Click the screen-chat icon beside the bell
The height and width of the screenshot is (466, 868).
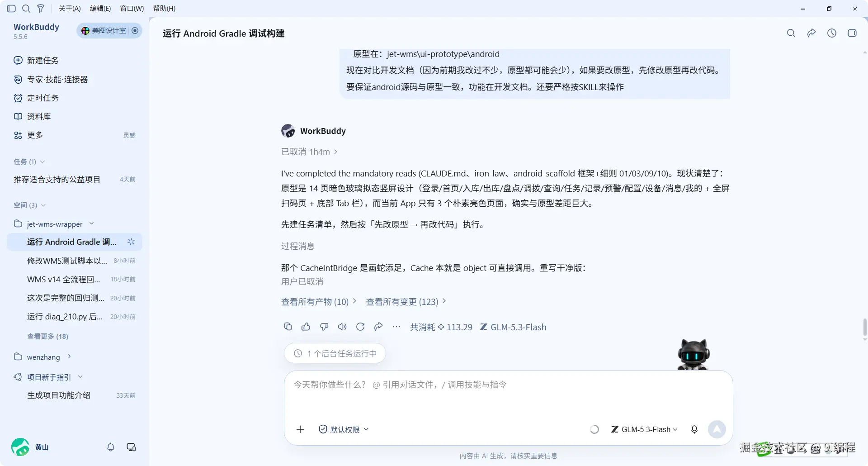tap(132, 447)
